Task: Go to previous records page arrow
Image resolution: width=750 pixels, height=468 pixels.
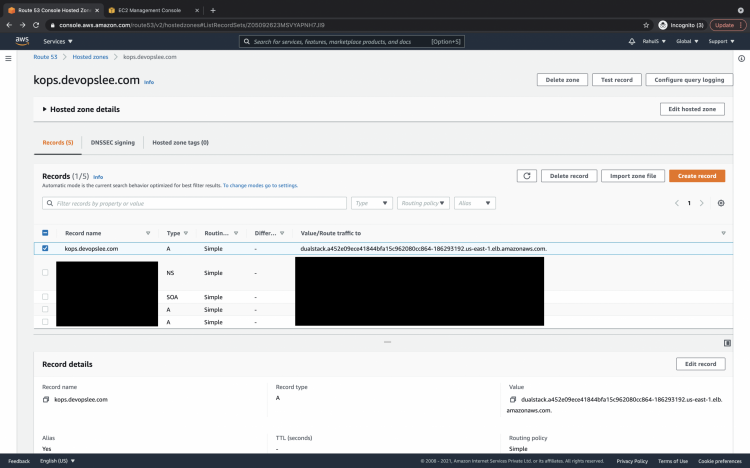Action: coord(677,203)
